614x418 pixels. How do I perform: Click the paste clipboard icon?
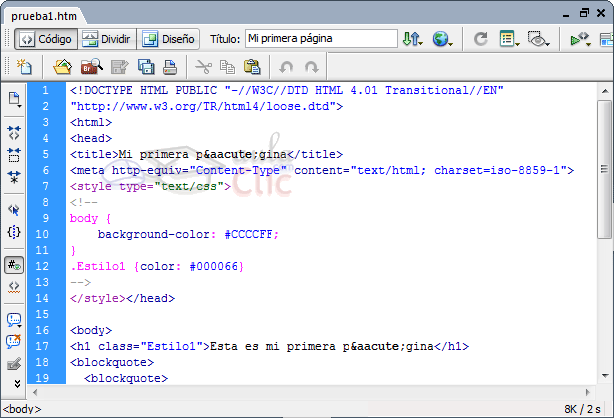coord(252,68)
